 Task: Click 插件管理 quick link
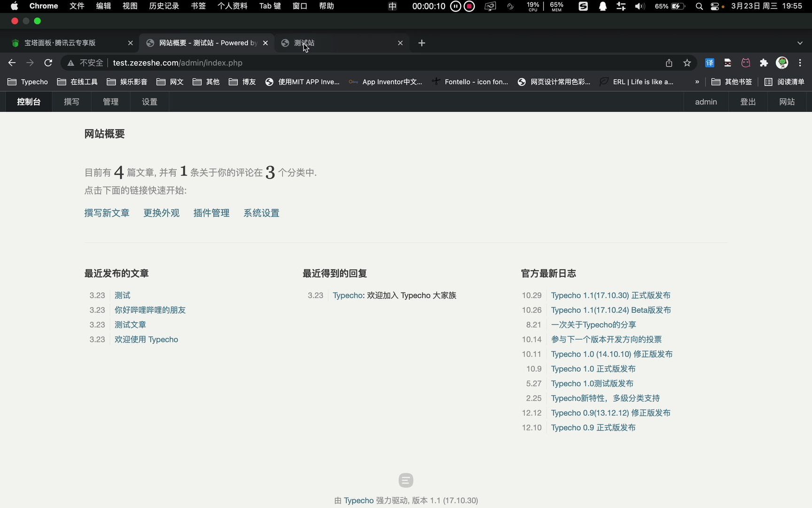click(211, 213)
